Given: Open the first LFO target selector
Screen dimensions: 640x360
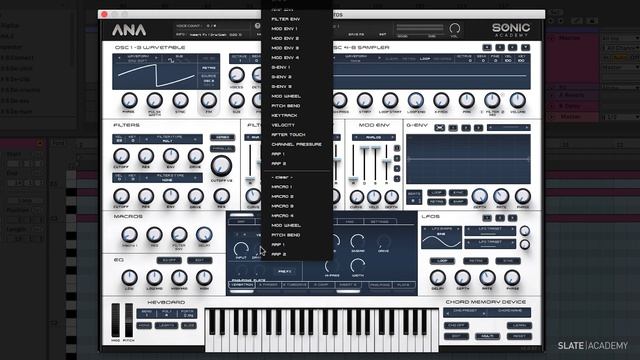Looking at the screenshot, I should (x=491, y=231).
